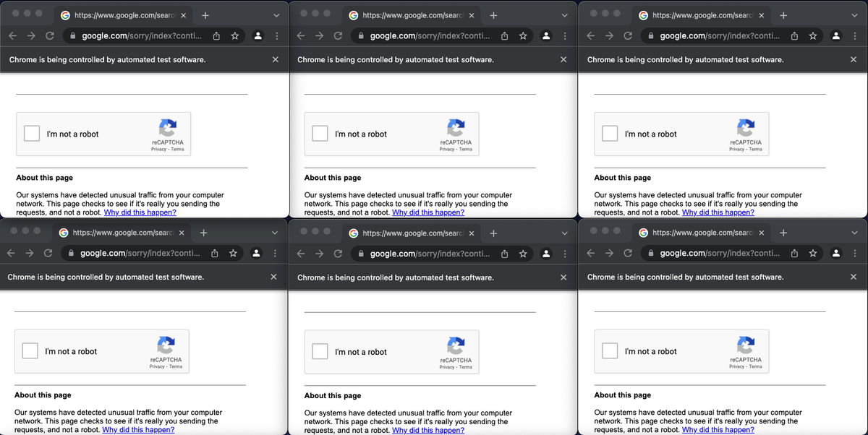The image size is (868, 435).
Task: Focus the address bar URL in the top-left window
Action: [142, 35]
